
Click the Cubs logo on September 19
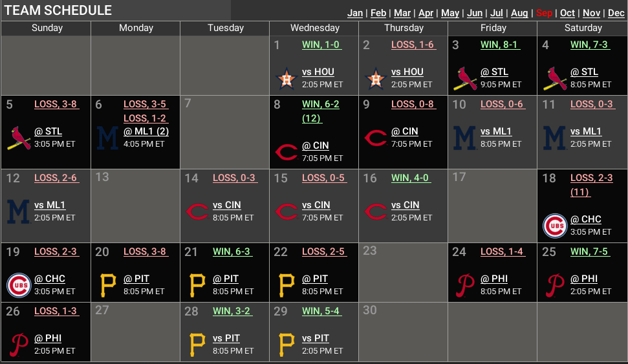(x=18, y=285)
